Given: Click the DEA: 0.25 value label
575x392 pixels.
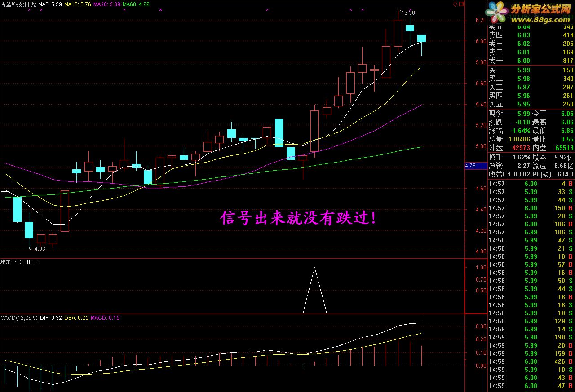Looking at the screenshot, I should point(76,318).
